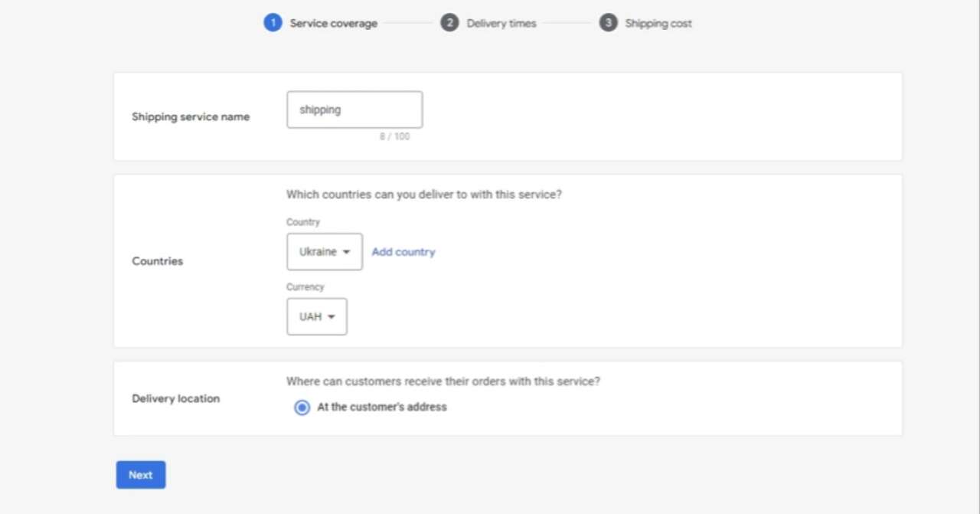Click the step 3 circle icon

pyautogui.click(x=608, y=23)
